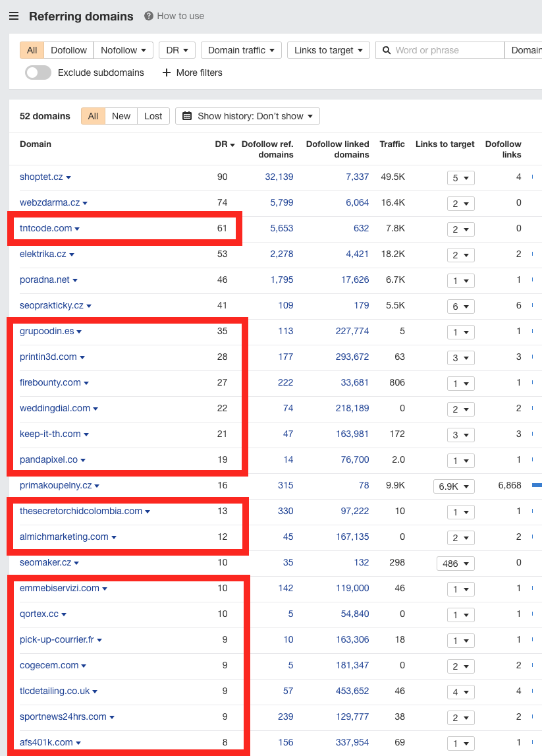542x756 pixels.
Task: Open the almichmarketing.com domain link
Action: [64, 537]
